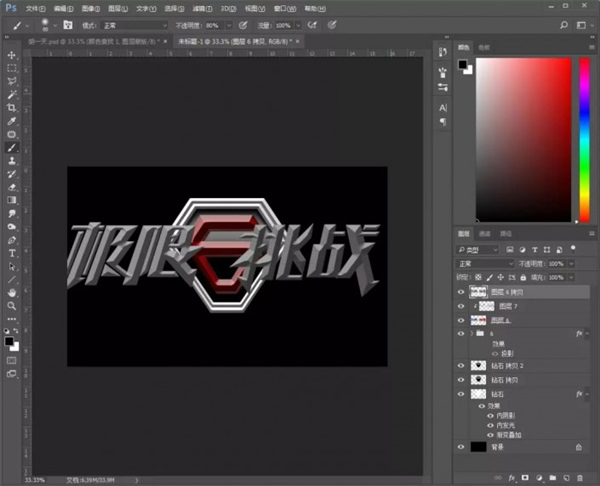Select the Burn tool

11,227
